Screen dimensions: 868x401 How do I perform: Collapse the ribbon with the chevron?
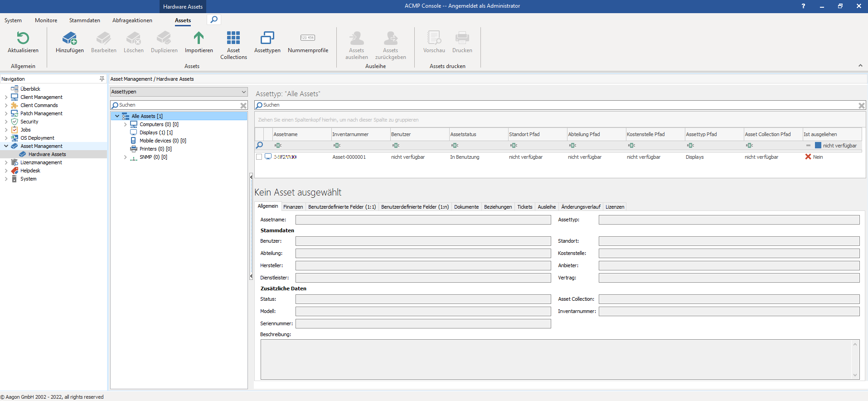click(860, 66)
